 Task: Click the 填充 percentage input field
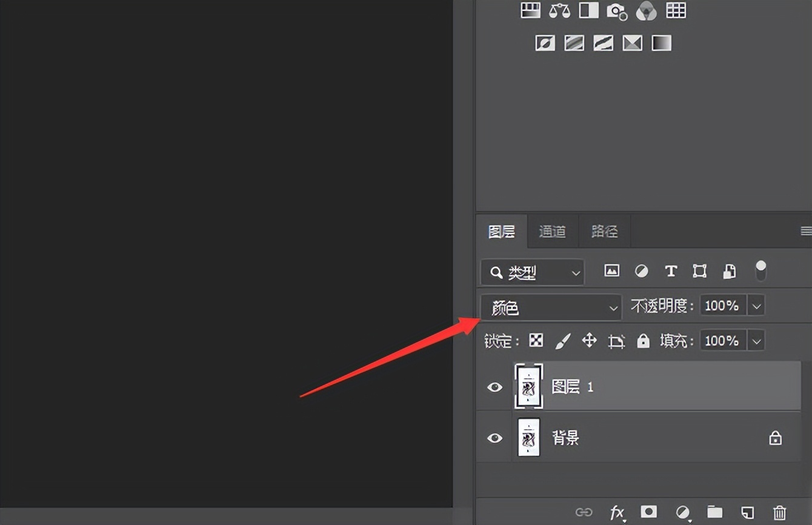[x=722, y=341]
